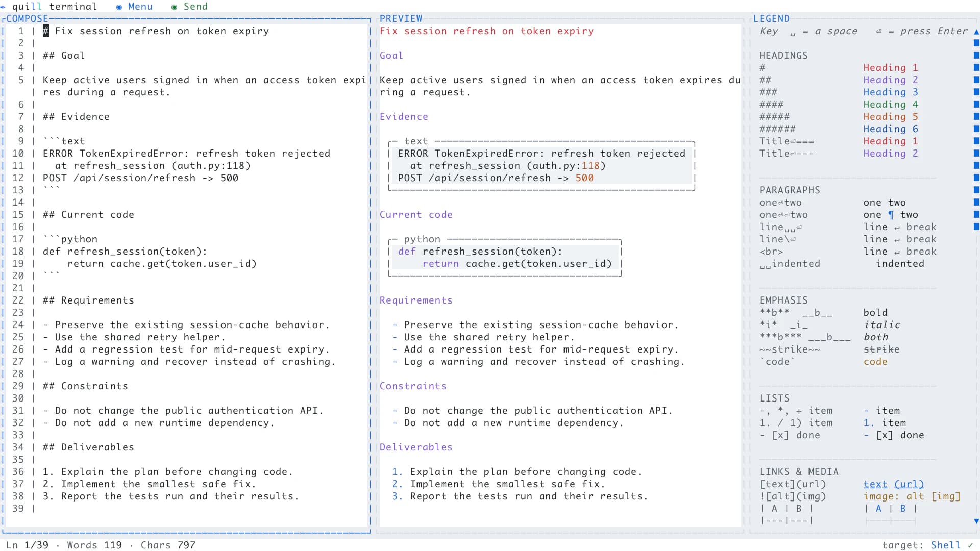Click '3. Report the tests run and their results.' in preview
Screen dimensions: 980x551
pos(520,496)
